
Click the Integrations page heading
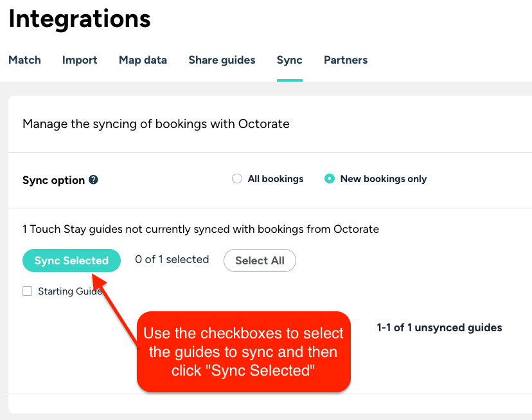(x=80, y=19)
